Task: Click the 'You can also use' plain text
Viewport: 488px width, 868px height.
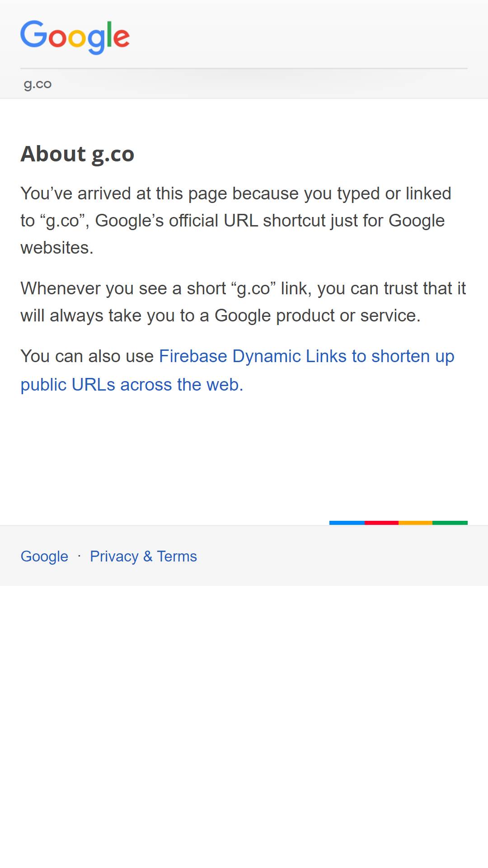Action: click(x=87, y=356)
